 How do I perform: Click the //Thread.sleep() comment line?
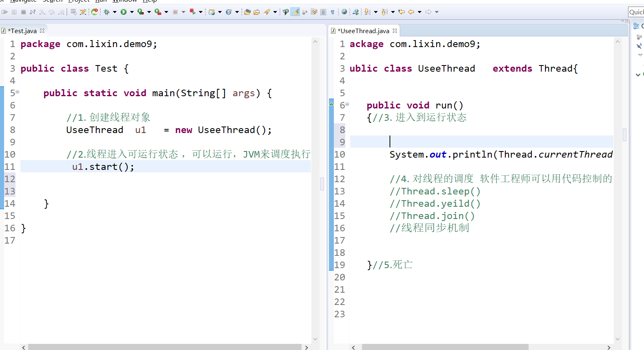click(435, 191)
